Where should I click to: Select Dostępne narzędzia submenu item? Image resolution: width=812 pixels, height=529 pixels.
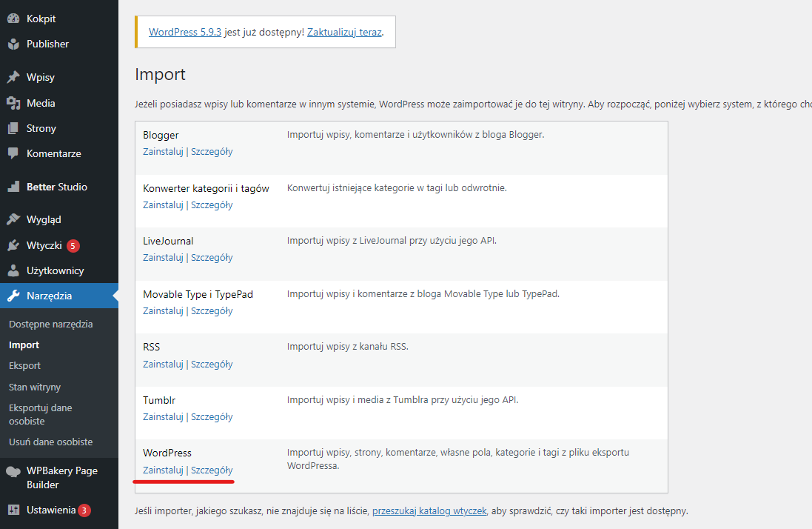click(x=50, y=324)
